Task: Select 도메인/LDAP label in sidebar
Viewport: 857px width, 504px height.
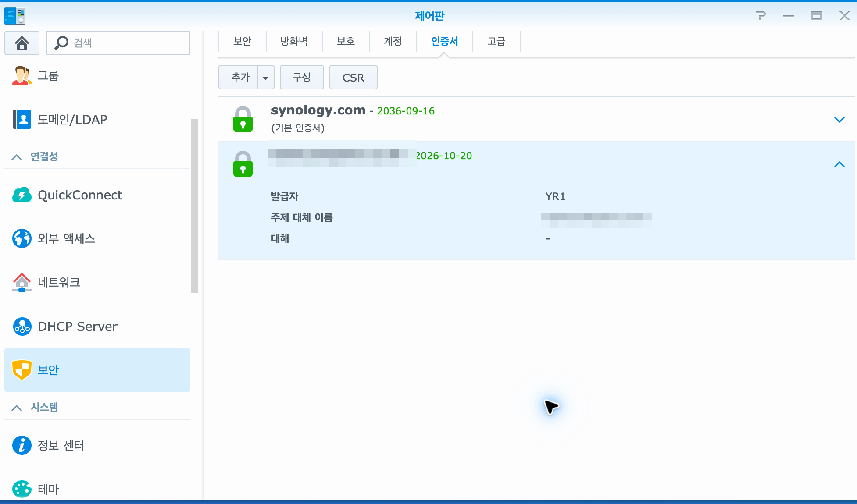Action: click(x=72, y=119)
